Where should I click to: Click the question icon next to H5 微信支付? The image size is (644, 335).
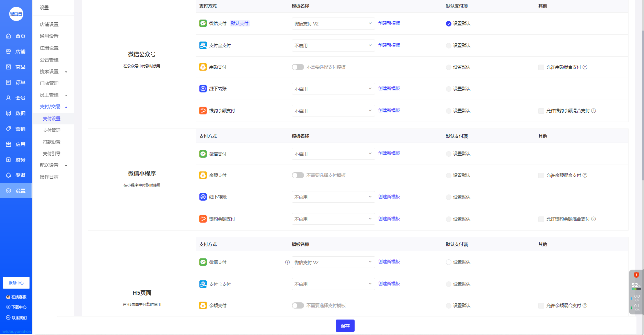[287, 262]
